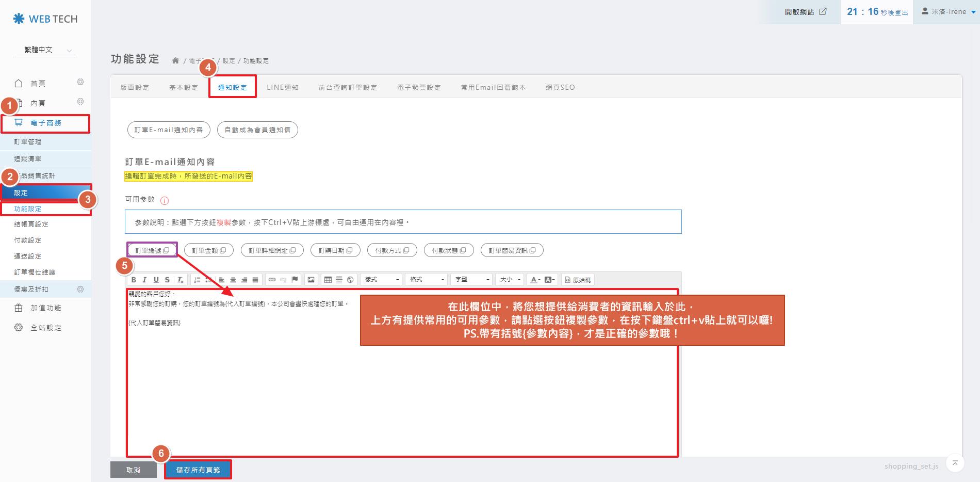Insert an image via the toolbar
980x482 pixels.
click(x=311, y=280)
